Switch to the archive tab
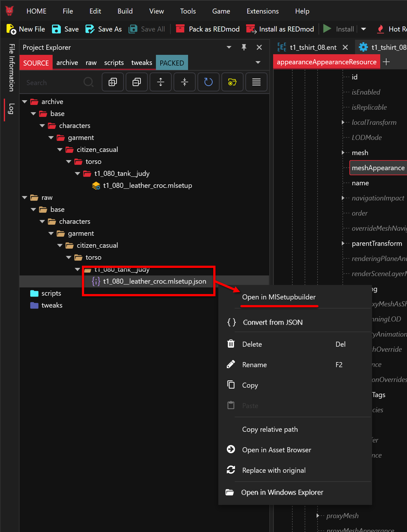 click(67, 63)
